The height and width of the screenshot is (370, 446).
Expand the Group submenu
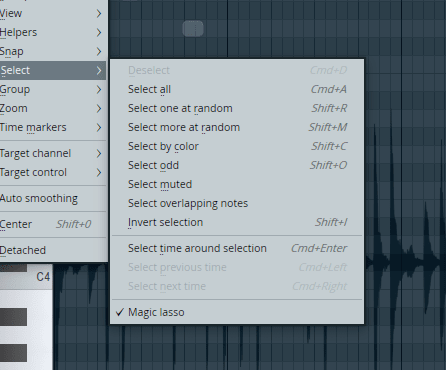pos(53,90)
